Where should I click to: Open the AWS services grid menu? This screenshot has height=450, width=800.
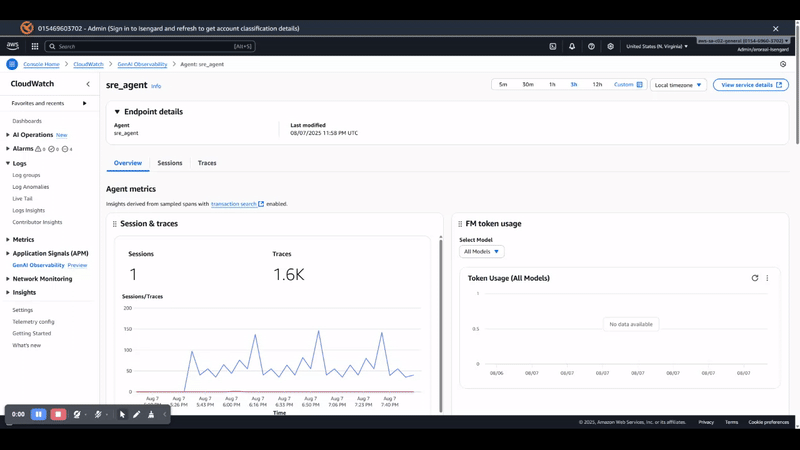35,46
